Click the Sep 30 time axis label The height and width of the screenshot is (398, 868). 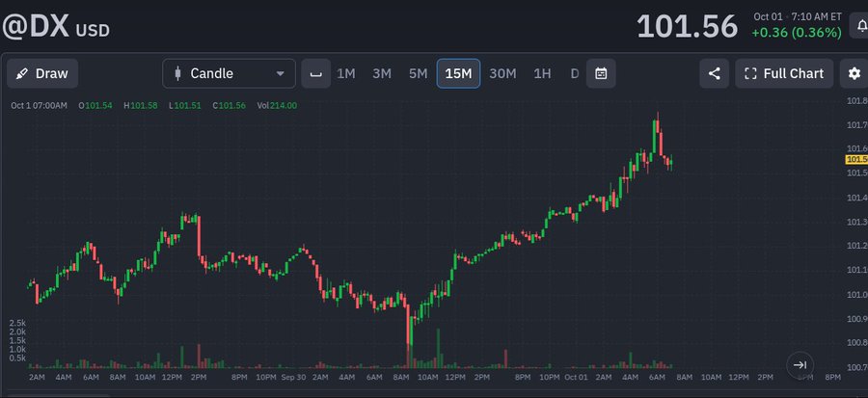(x=293, y=377)
